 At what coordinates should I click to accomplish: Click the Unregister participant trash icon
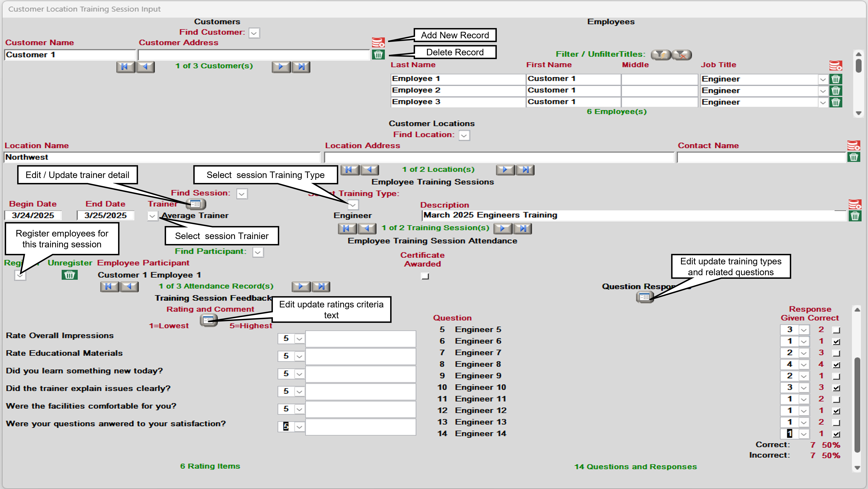[x=70, y=275]
